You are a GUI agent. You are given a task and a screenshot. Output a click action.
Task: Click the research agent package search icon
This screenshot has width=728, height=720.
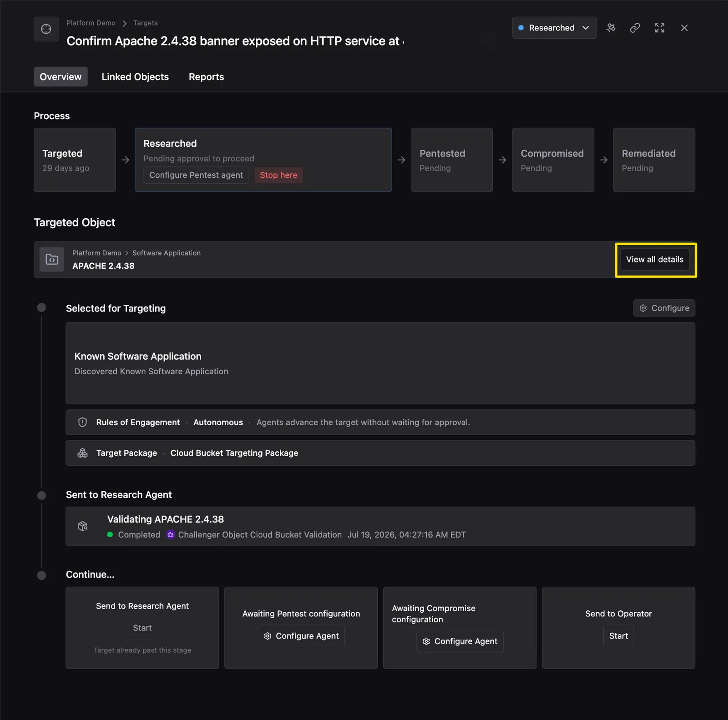click(x=83, y=526)
